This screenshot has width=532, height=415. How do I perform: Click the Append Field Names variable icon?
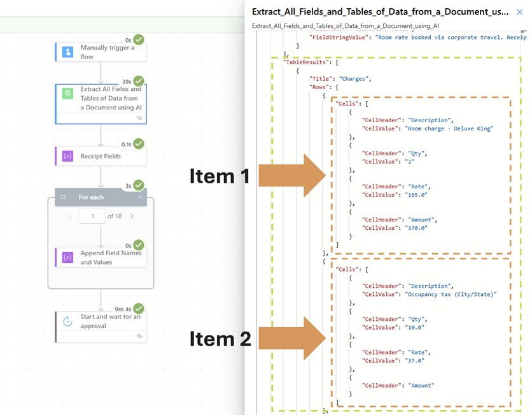click(67, 257)
